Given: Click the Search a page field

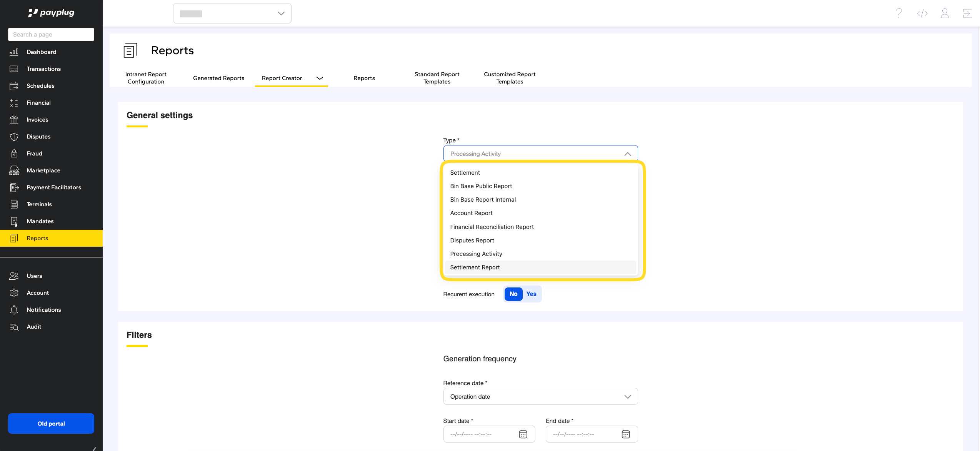Looking at the screenshot, I should click(x=51, y=34).
